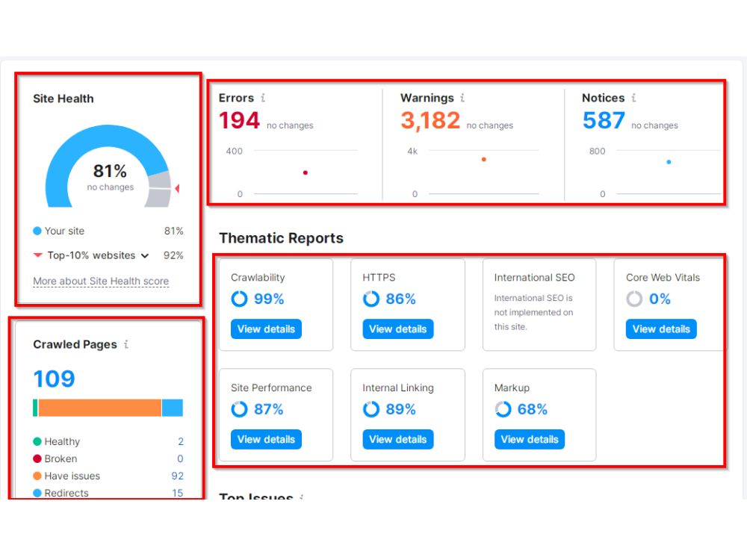
Task: Click the Crawlability 99% score
Action: click(269, 299)
